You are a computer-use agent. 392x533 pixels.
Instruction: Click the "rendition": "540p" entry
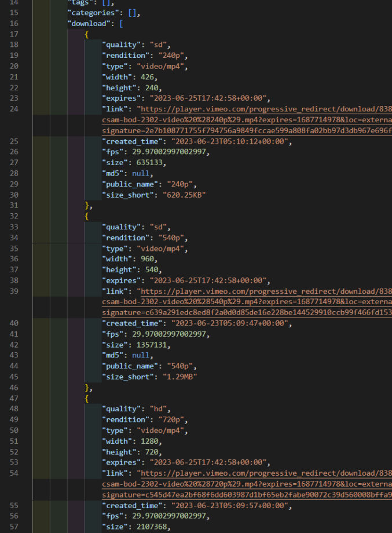145,238
